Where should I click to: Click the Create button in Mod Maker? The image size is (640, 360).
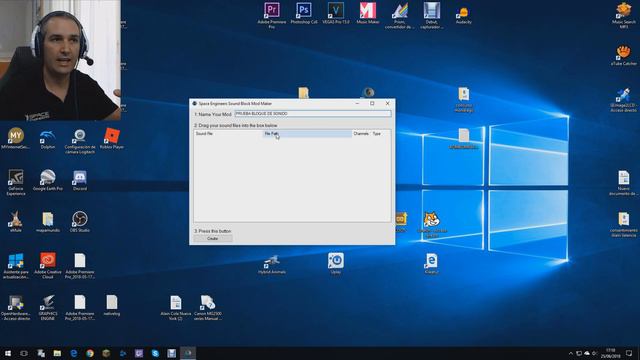[213, 238]
